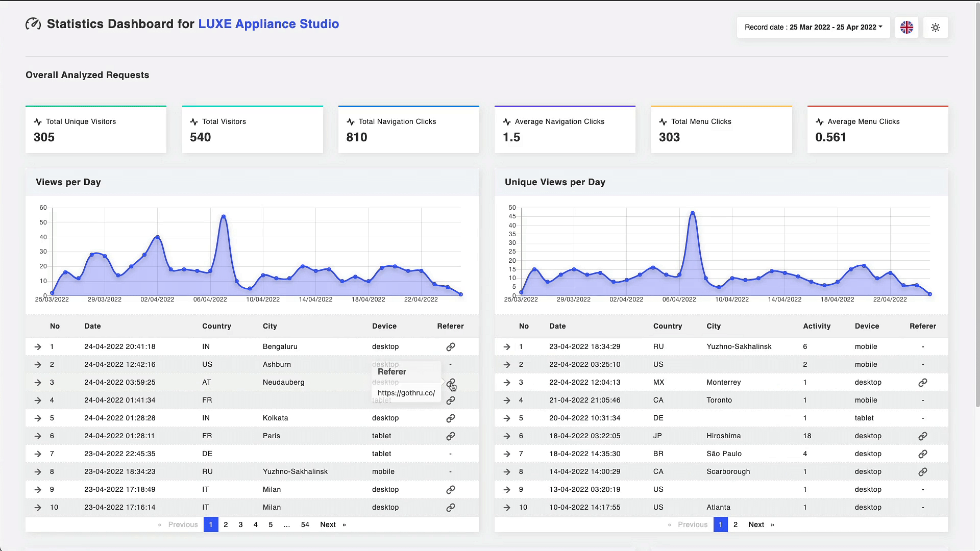Viewport: 980px width, 551px height.
Task: Click the Total Menu Clicks card
Action: 721,130
